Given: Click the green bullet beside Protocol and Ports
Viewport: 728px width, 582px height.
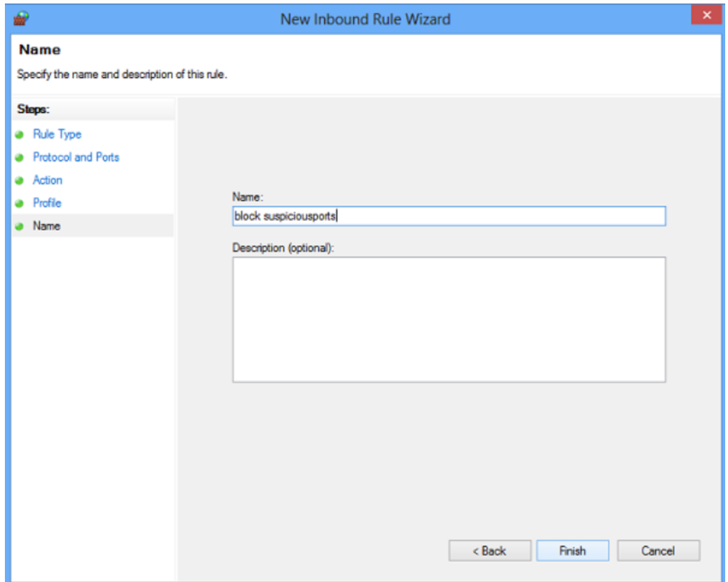Looking at the screenshot, I should pos(19,158).
